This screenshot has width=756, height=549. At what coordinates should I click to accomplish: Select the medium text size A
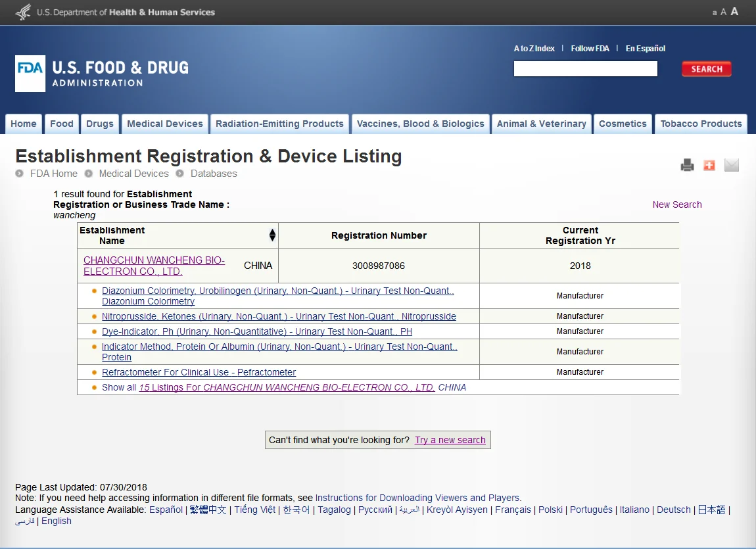[x=723, y=12]
